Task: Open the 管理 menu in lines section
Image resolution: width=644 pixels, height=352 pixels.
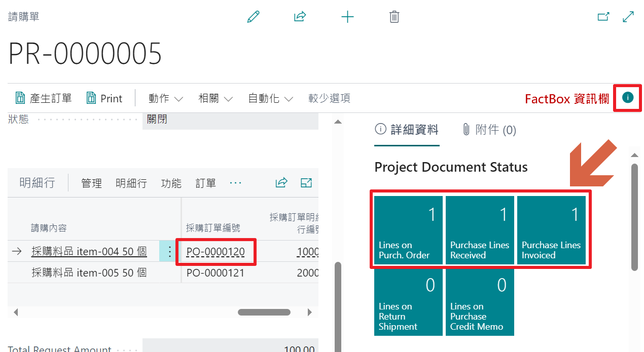Action: pyautogui.click(x=91, y=183)
